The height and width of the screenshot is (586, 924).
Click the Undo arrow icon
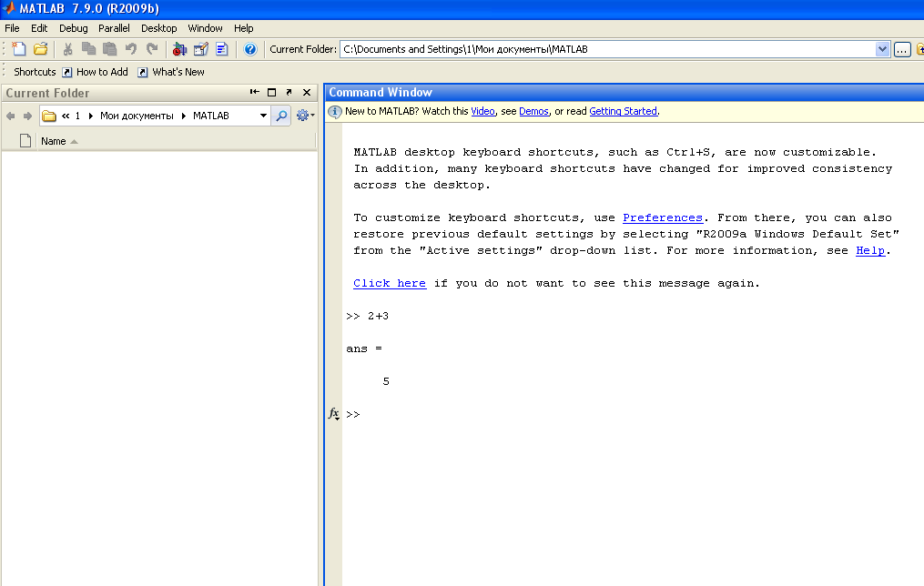(131, 49)
